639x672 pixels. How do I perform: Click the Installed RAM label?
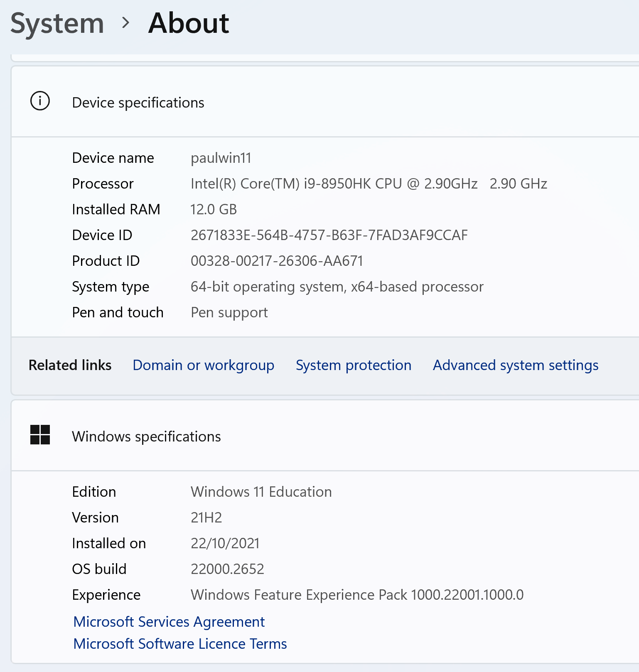click(116, 209)
